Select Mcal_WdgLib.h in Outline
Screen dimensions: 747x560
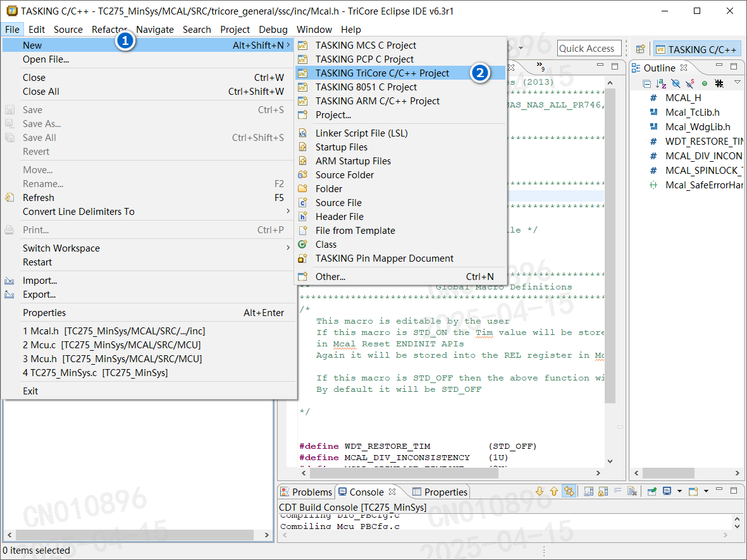coord(698,126)
